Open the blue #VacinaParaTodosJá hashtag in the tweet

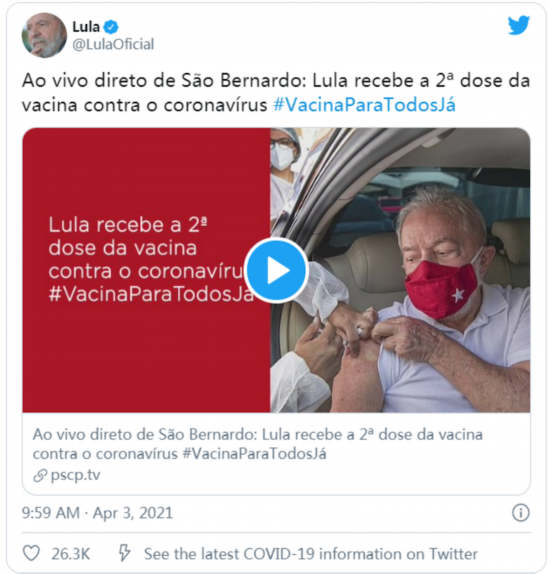click(x=364, y=105)
